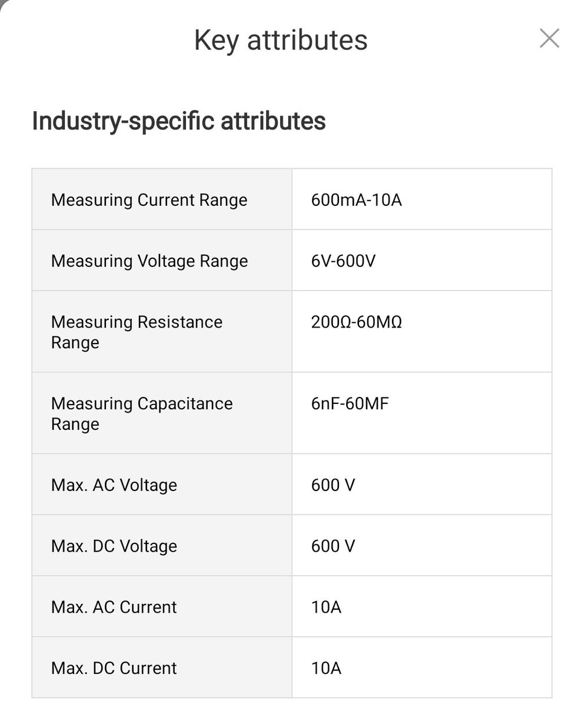Click the 6nF-60MF capacitance value
Viewport: 565px width, 728px height.
(350, 403)
